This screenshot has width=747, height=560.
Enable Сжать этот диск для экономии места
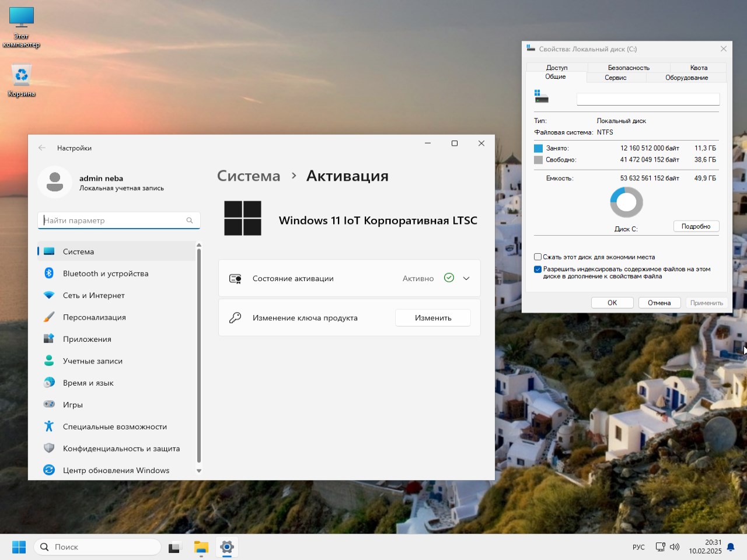pyautogui.click(x=537, y=257)
